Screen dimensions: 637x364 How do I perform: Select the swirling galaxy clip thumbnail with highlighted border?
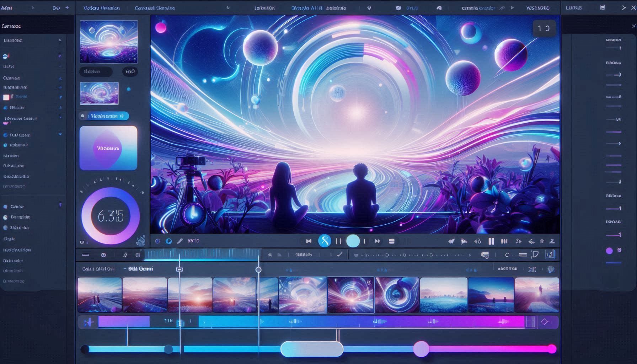click(350, 295)
